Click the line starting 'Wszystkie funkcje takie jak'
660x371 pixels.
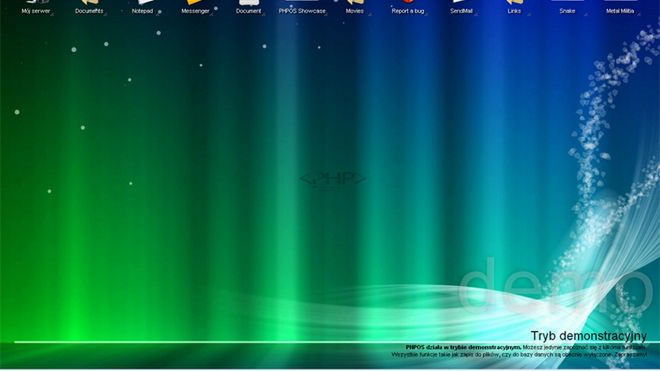519,355
